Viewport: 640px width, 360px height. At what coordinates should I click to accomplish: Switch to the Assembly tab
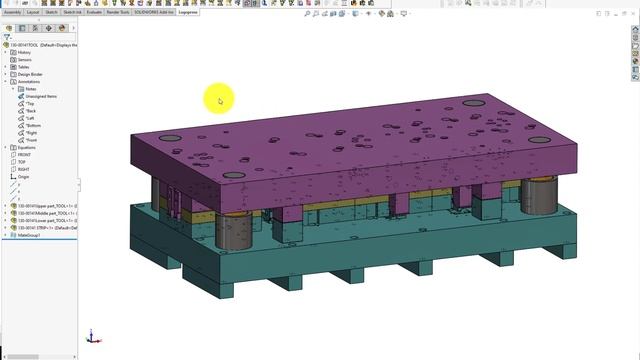(12, 12)
